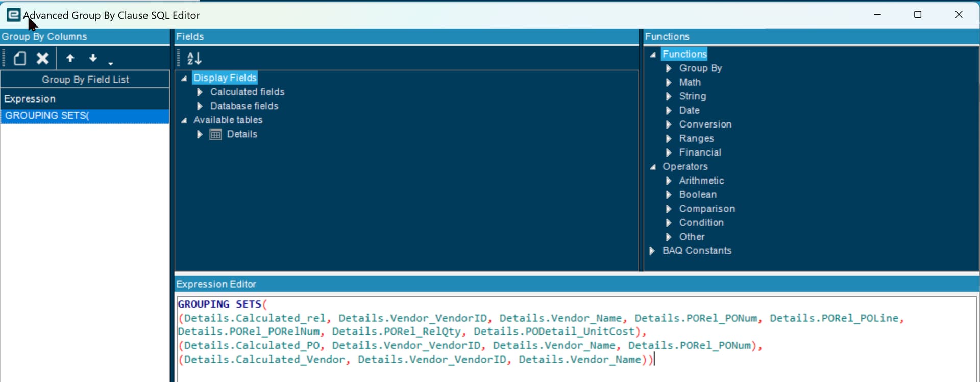The height and width of the screenshot is (382, 980).
Task: Select the Conversion function category
Action: pyautogui.click(x=705, y=124)
